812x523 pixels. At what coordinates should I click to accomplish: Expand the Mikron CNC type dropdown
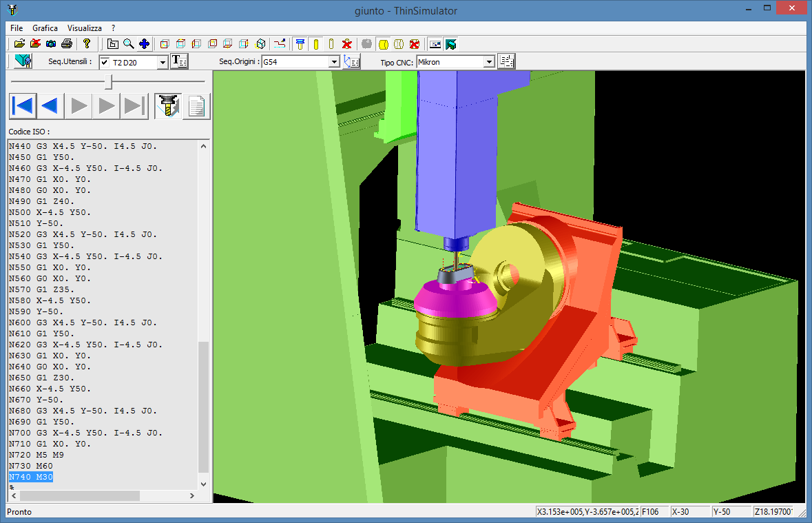coord(489,62)
